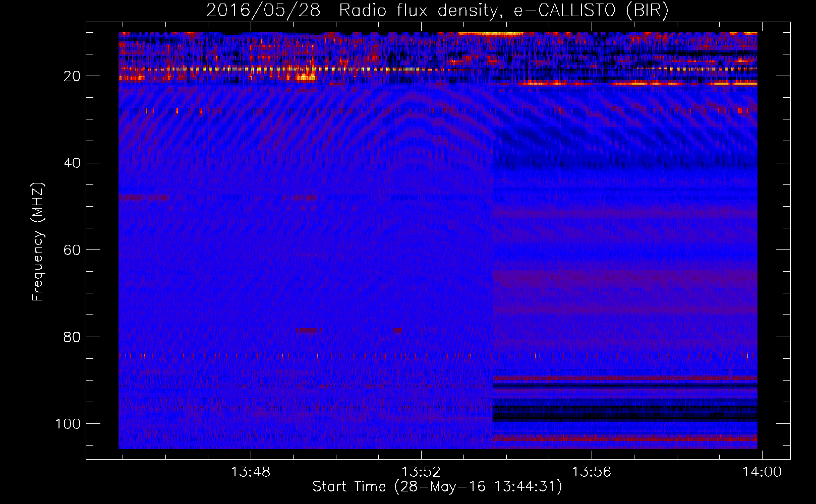Click the red spot near 80 MHz at 13:49
This screenshot has height=504, width=816.
[x=308, y=331]
